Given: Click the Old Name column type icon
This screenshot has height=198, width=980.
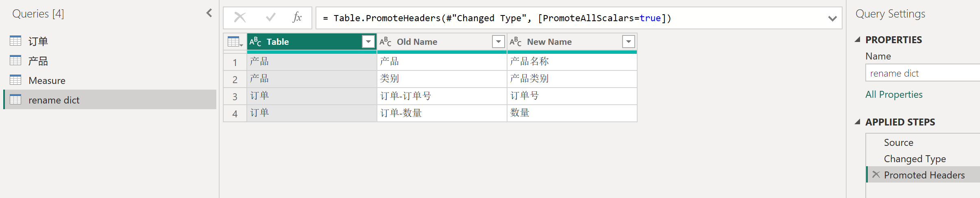Looking at the screenshot, I should (x=385, y=42).
